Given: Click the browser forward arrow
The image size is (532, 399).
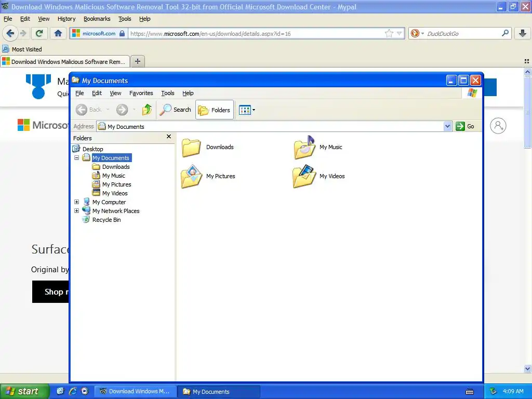Looking at the screenshot, I should tap(23, 33).
